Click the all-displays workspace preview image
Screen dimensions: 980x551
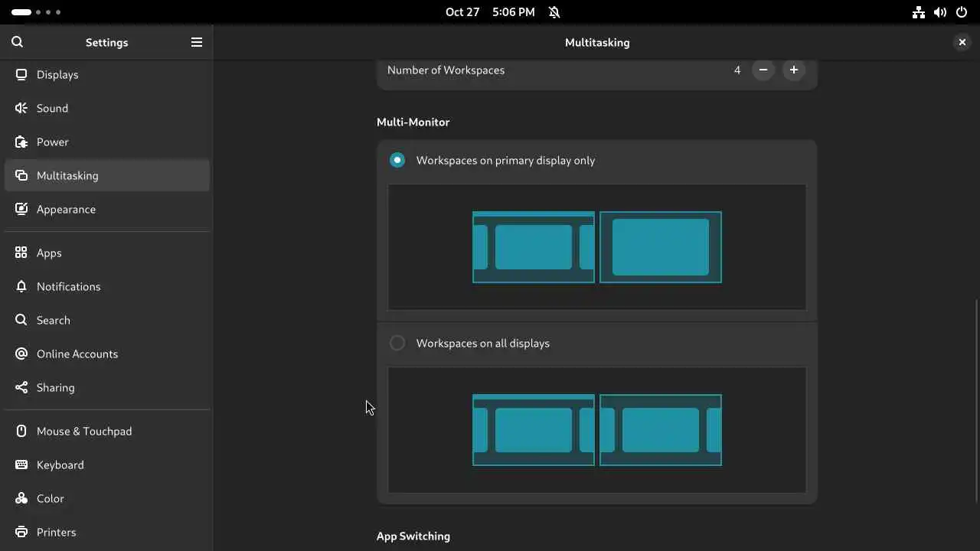click(597, 430)
